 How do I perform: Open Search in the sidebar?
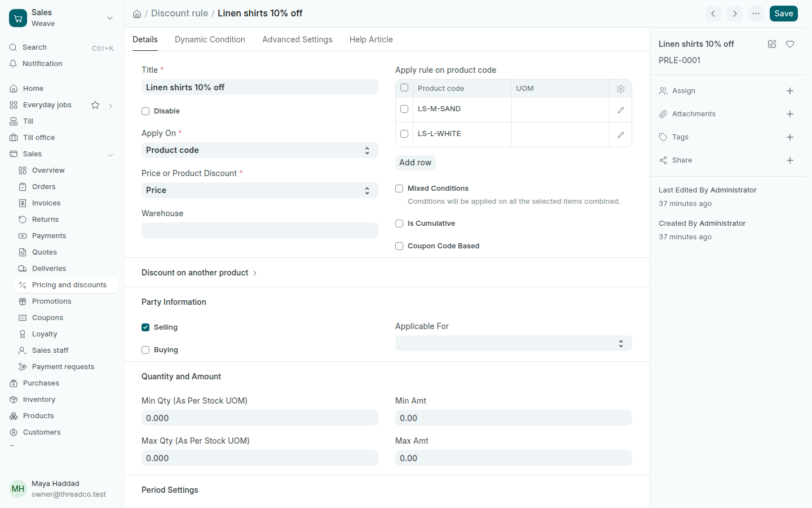[x=62, y=47]
